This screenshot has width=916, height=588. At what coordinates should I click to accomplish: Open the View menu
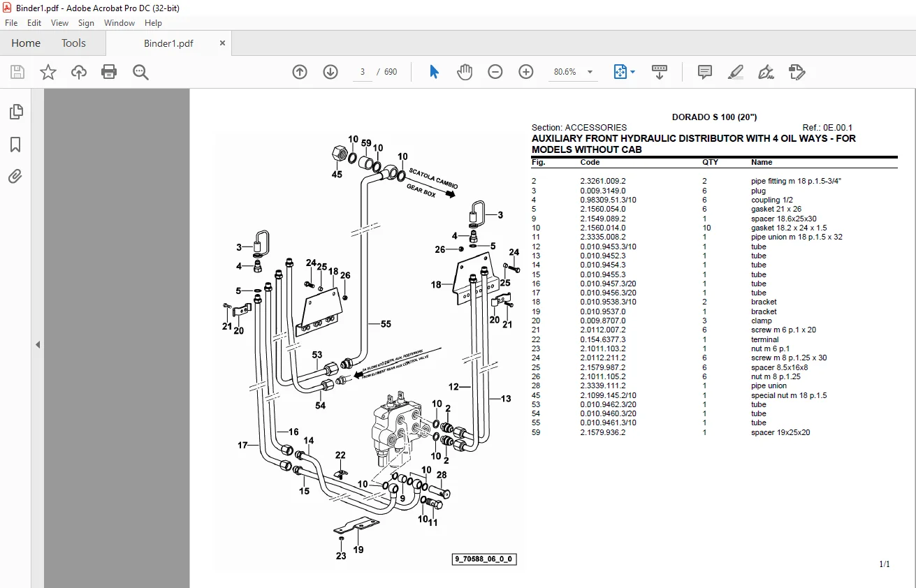pos(60,23)
